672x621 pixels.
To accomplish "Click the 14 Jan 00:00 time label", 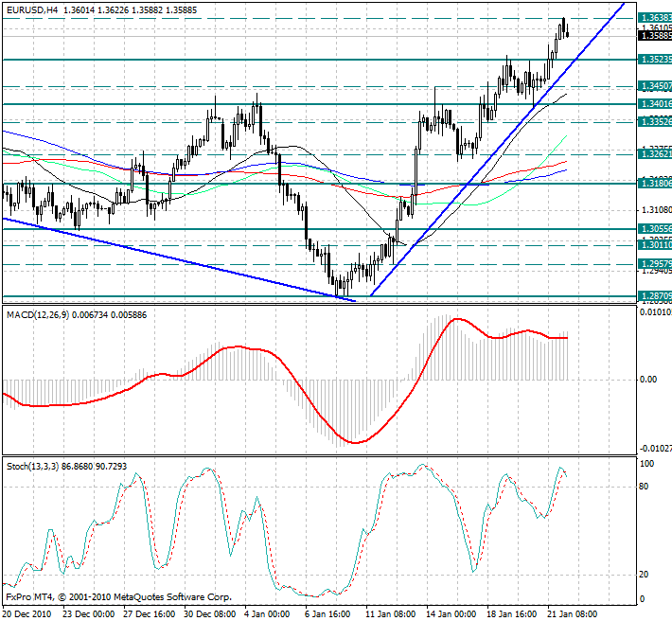I will [451, 614].
